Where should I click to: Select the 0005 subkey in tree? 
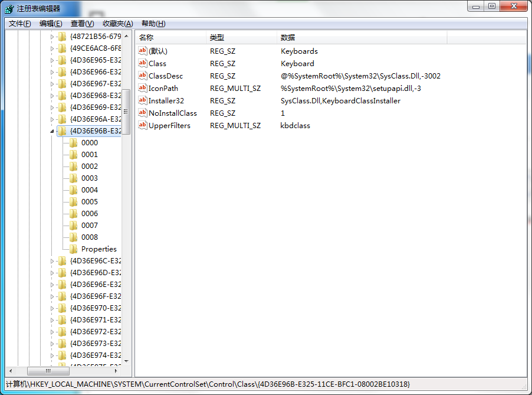point(90,202)
